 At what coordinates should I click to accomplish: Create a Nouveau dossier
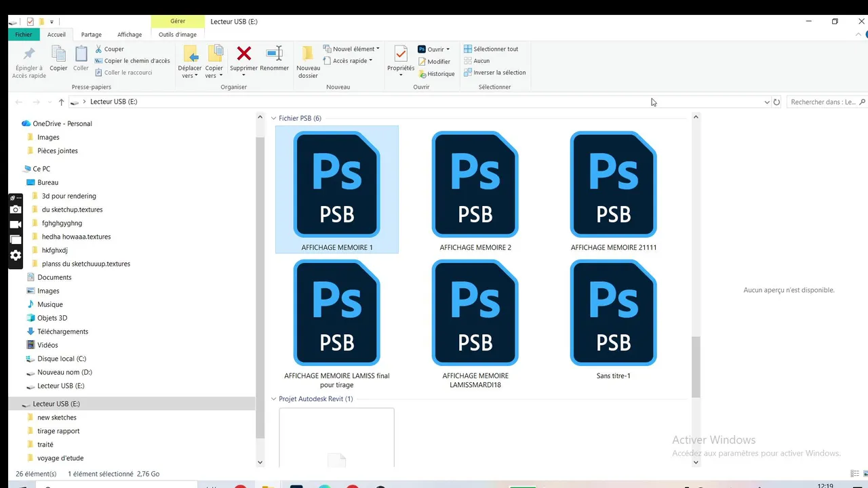tap(308, 61)
